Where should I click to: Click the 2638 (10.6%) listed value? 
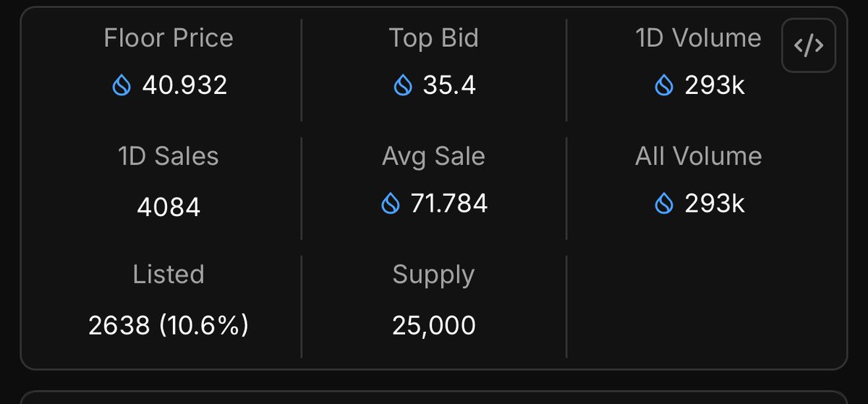coord(169,326)
